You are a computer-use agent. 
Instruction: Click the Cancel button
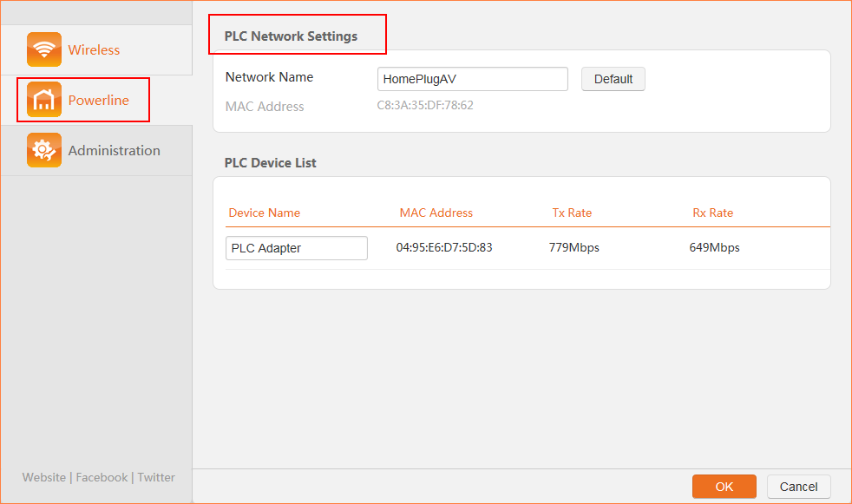coord(798,487)
